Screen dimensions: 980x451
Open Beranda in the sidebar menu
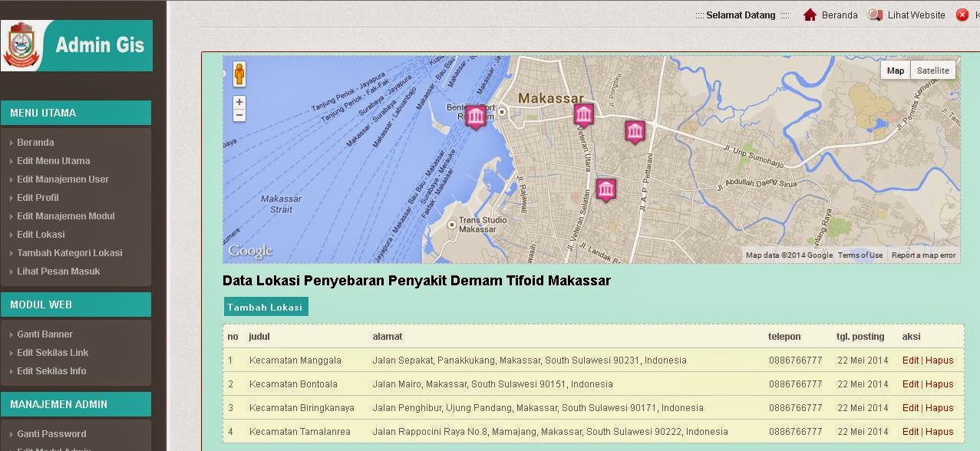coord(35,143)
